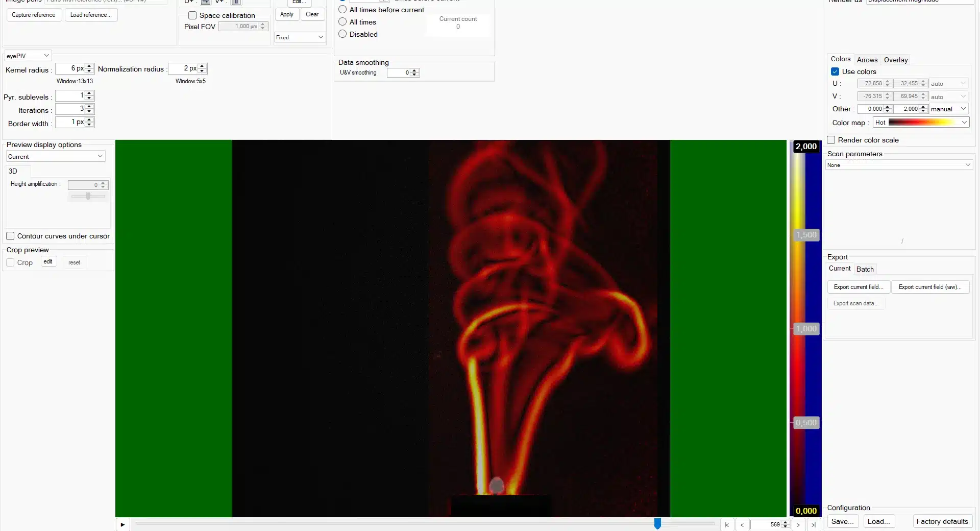Click Export current field (raw)... button
The height and width of the screenshot is (531, 980).
coord(930,287)
